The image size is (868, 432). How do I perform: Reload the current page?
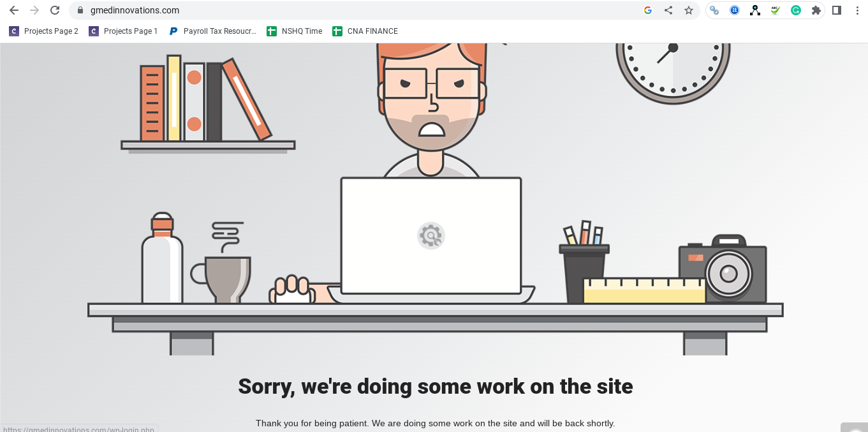55,10
